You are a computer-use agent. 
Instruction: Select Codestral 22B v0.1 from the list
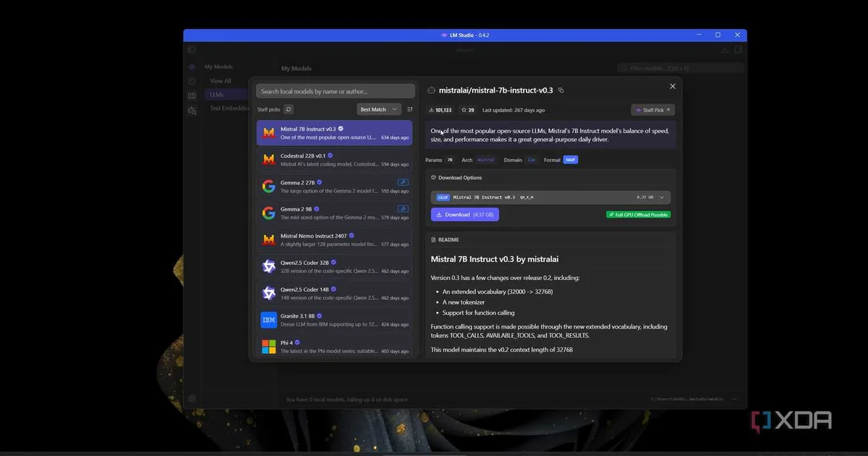click(334, 160)
